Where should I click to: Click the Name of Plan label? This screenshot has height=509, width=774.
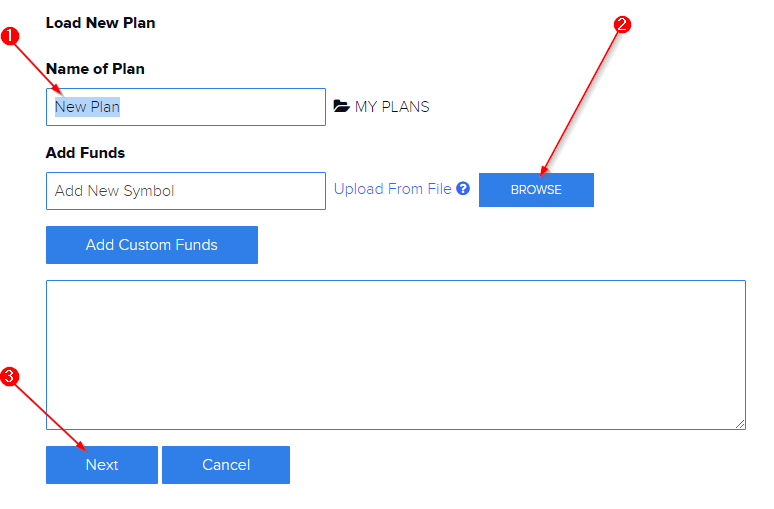click(x=95, y=69)
